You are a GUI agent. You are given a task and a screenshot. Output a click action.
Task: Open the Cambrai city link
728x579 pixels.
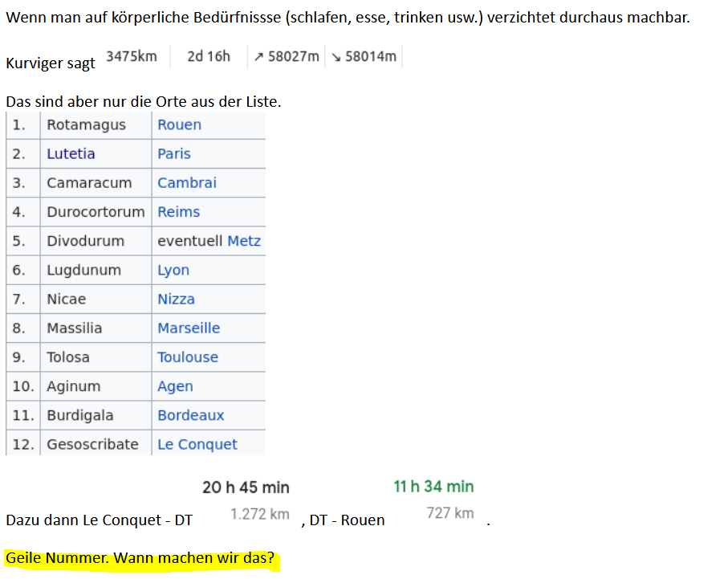186,182
